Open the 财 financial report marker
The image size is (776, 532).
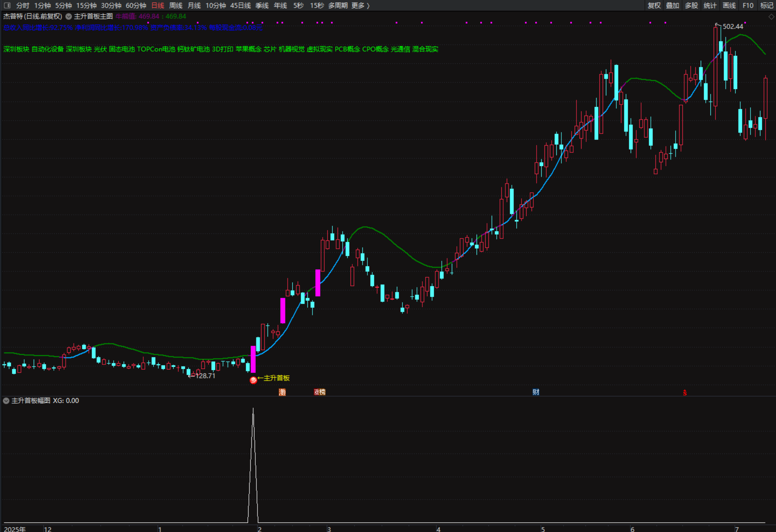(x=536, y=392)
